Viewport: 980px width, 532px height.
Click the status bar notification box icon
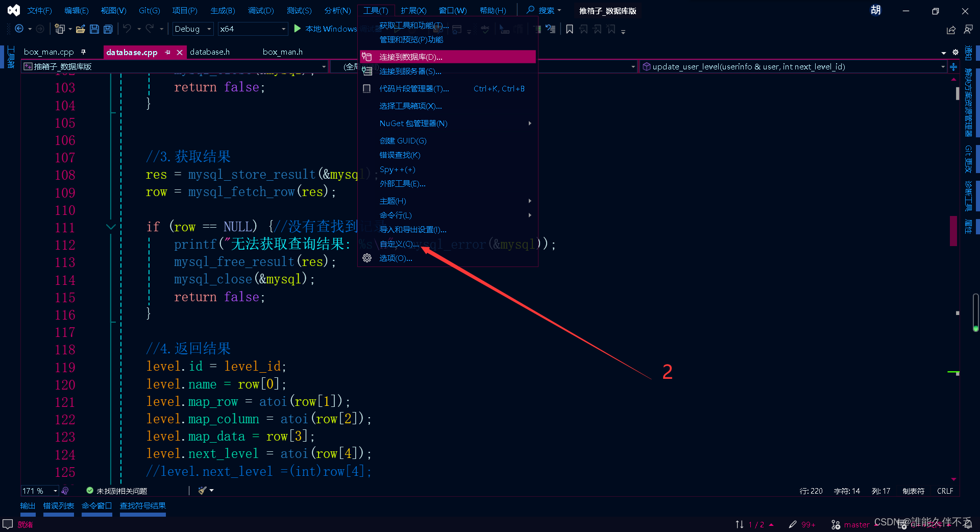(x=8, y=524)
